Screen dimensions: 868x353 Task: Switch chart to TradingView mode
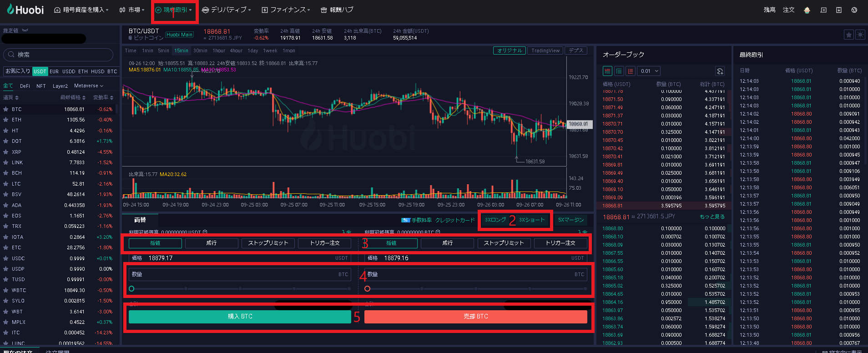click(x=545, y=50)
